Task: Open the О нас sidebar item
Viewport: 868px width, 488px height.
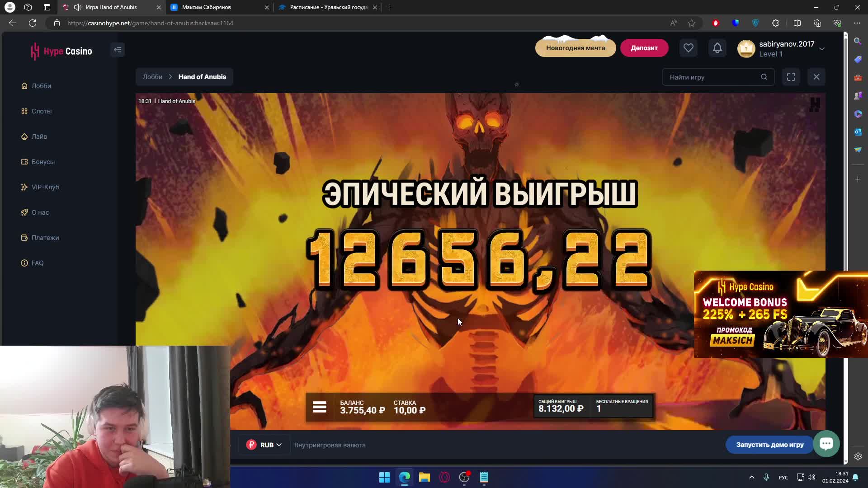Action: pyautogui.click(x=35, y=212)
